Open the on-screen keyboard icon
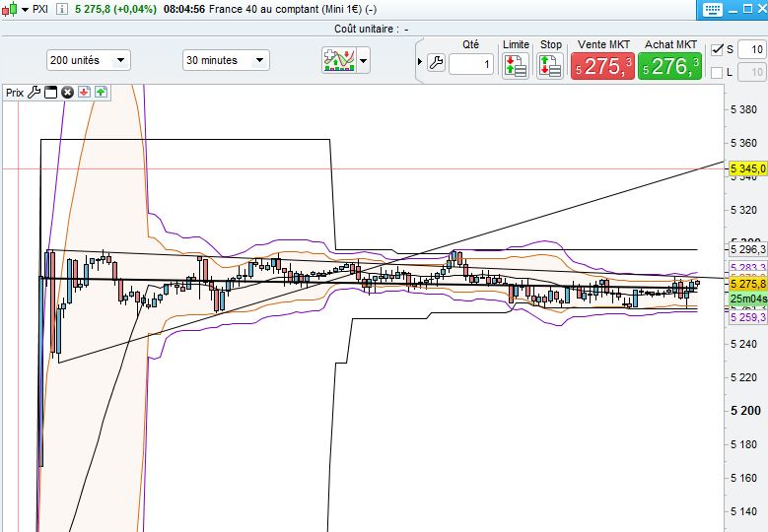Screen dimensions: 768x532 click(712, 9)
